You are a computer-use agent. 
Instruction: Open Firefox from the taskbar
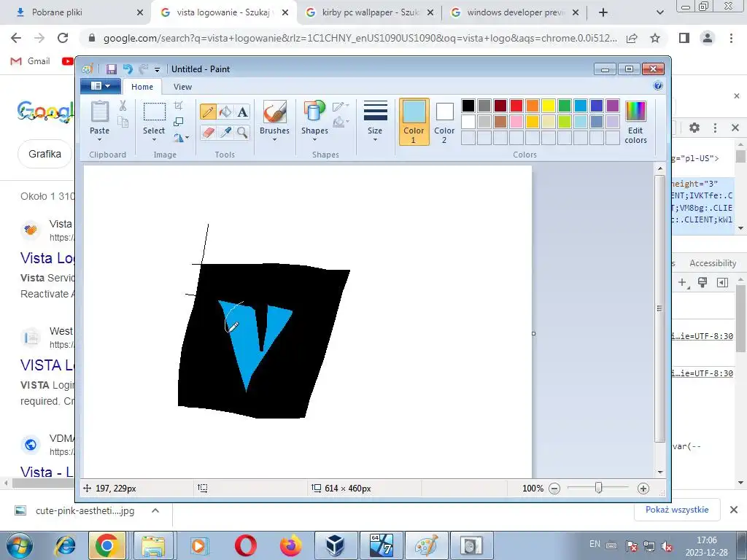point(290,545)
